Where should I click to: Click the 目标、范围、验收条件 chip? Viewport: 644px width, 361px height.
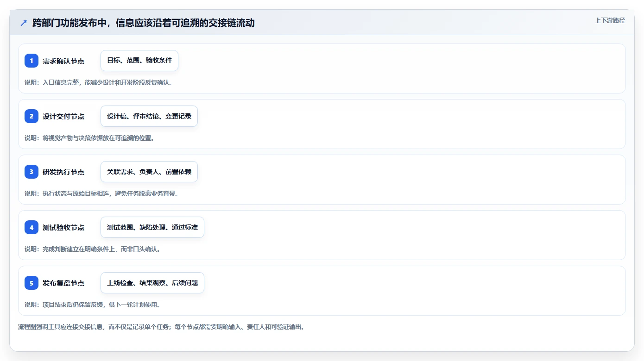click(139, 61)
